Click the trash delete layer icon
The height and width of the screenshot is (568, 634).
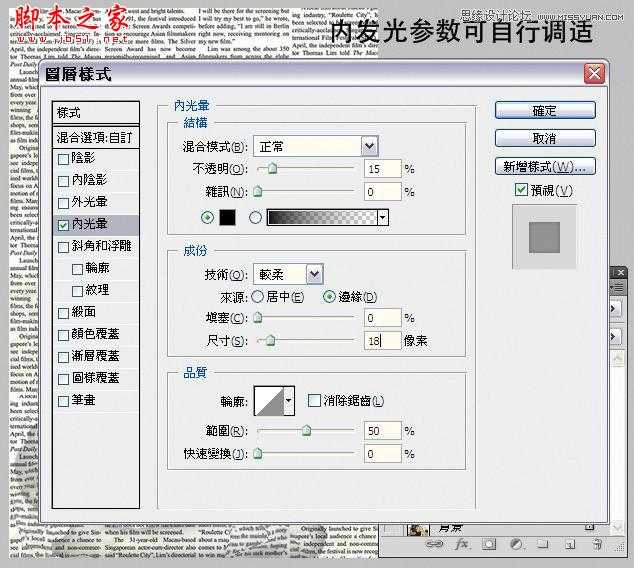point(597,544)
